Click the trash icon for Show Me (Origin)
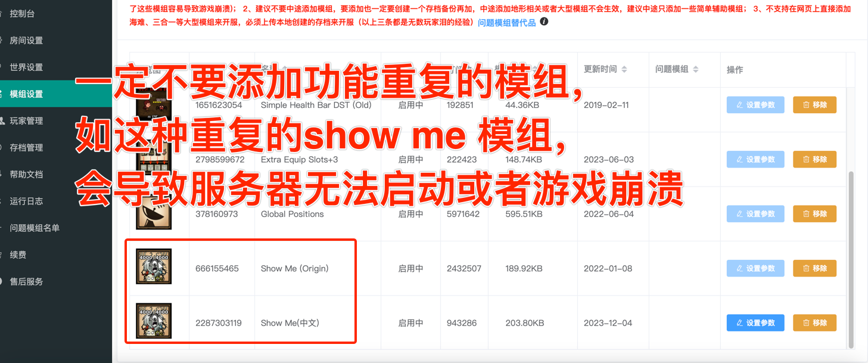This screenshot has width=868, height=363. coord(806,268)
